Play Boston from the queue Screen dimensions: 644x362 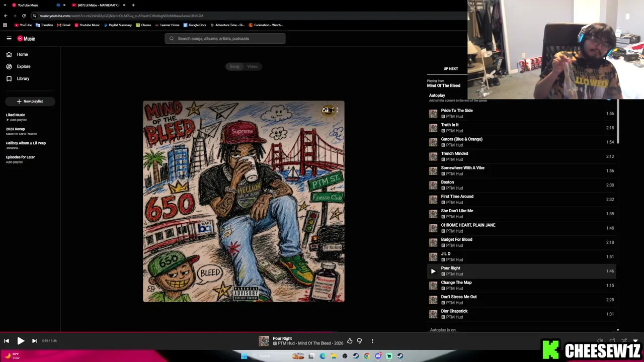(521, 185)
